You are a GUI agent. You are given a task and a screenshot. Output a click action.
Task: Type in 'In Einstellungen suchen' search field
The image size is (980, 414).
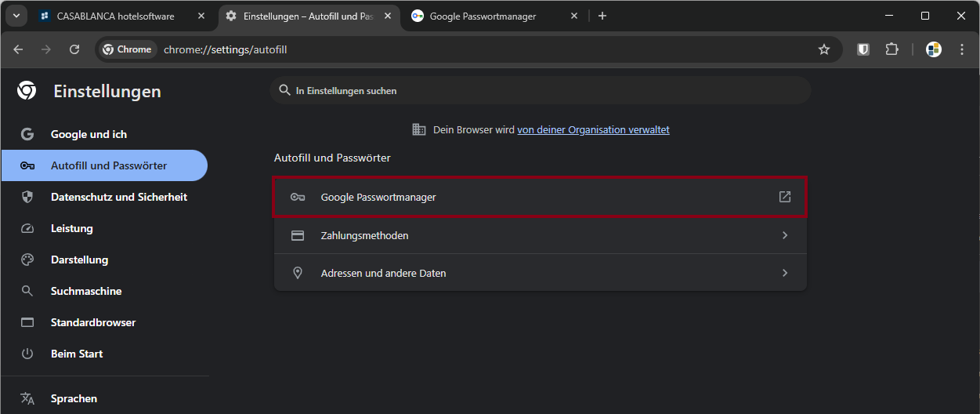pyautogui.click(x=541, y=91)
